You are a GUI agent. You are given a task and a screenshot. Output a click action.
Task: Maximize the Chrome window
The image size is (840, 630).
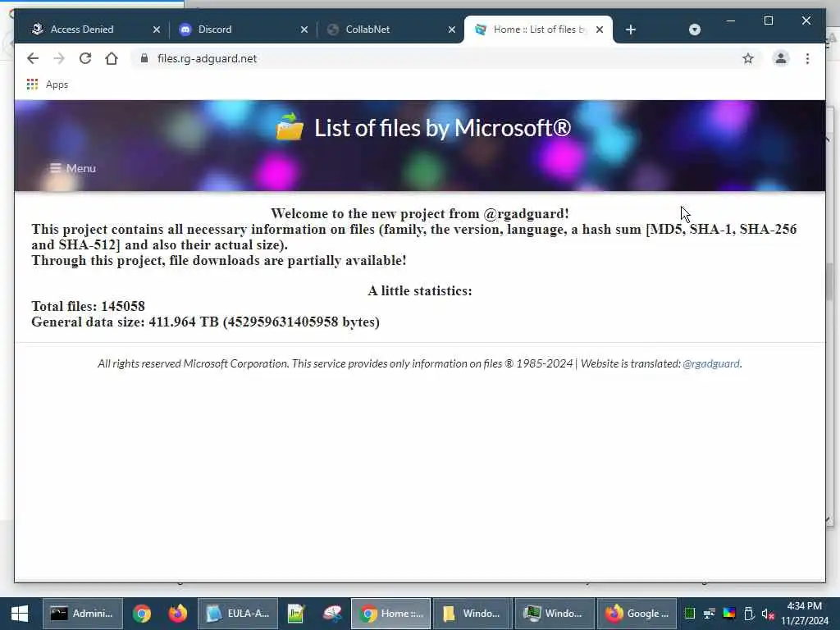pyautogui.click(x=768, y=21)
